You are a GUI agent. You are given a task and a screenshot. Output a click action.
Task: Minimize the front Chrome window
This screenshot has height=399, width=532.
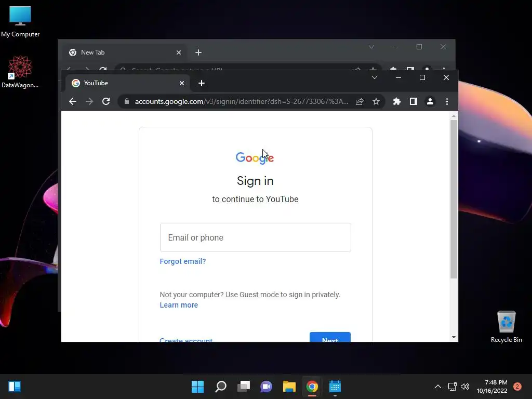[398, 78]
